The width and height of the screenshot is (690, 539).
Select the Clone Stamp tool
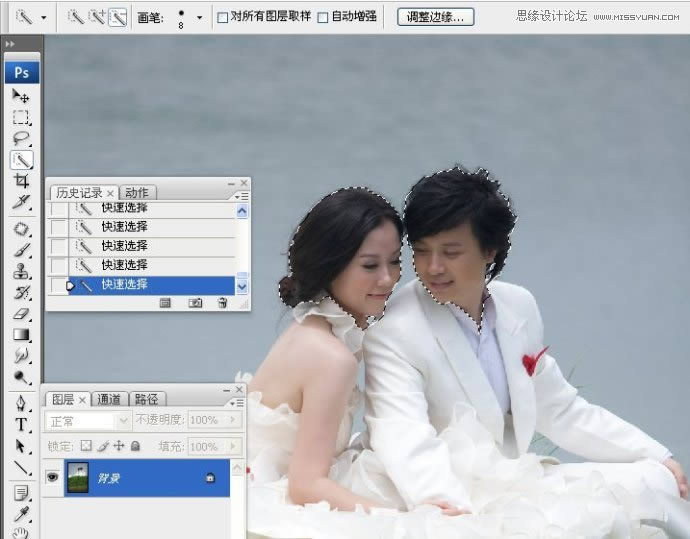[21, 271]
